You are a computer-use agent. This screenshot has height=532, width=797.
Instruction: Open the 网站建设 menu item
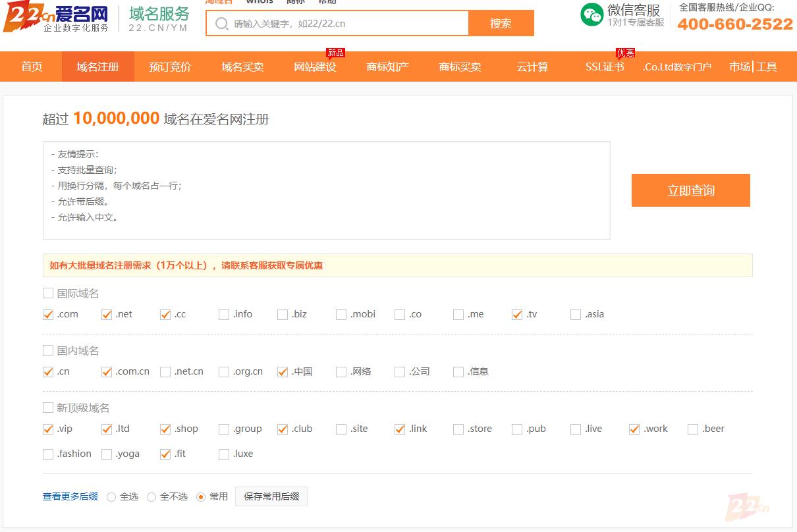point(315,66)
